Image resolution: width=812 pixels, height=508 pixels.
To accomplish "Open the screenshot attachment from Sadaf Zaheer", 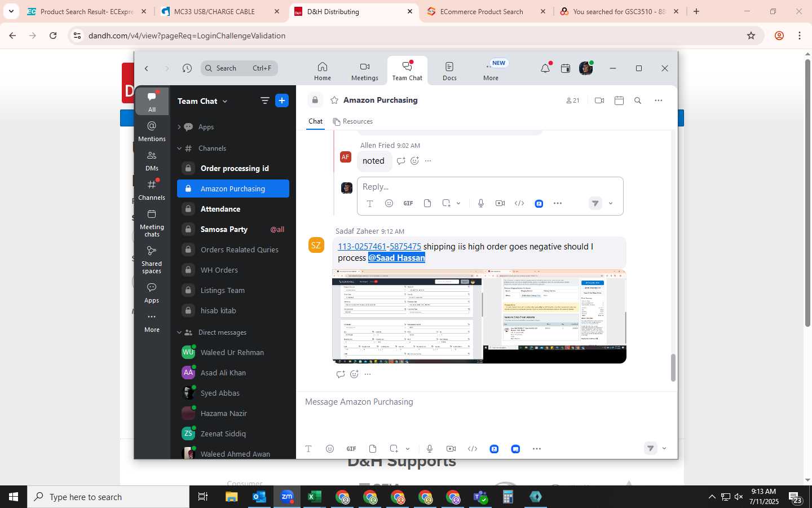I will click(x=479, y=316).
